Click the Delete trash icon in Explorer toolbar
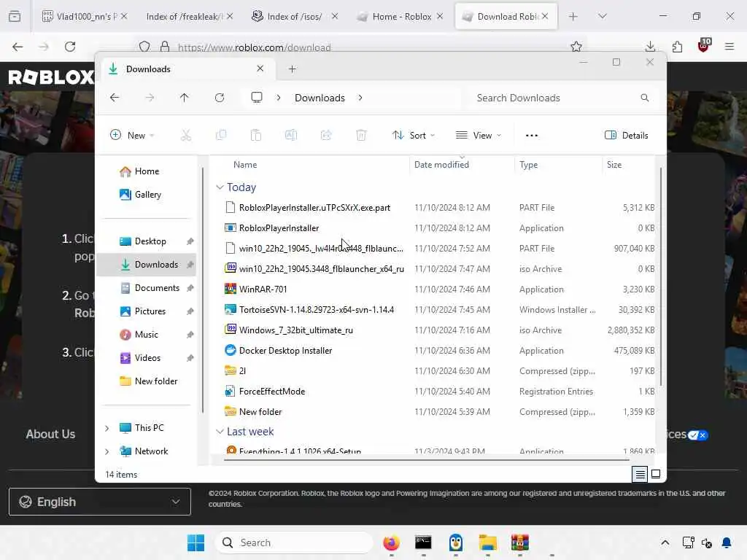 click(361, 135)
